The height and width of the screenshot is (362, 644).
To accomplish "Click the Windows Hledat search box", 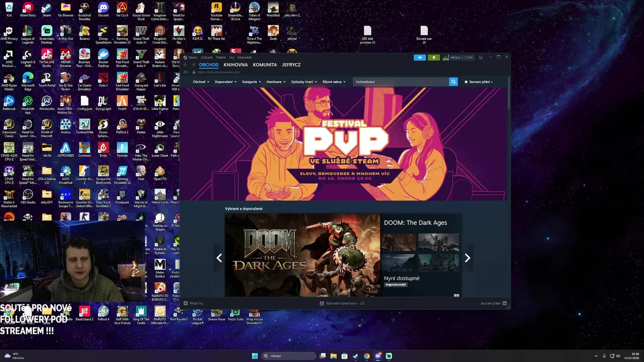I will [288, 356].
